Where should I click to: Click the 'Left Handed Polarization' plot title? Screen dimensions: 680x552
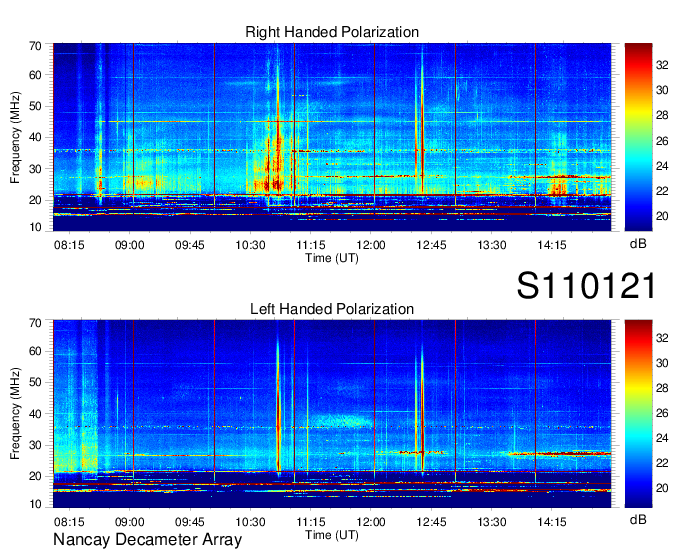tap(332, 309)
